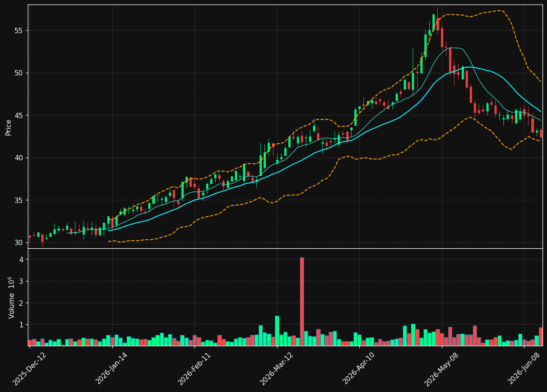Click the 2026-May-08 date label
The width and height of the screenshot is (547, 392).
click(441, 368)
